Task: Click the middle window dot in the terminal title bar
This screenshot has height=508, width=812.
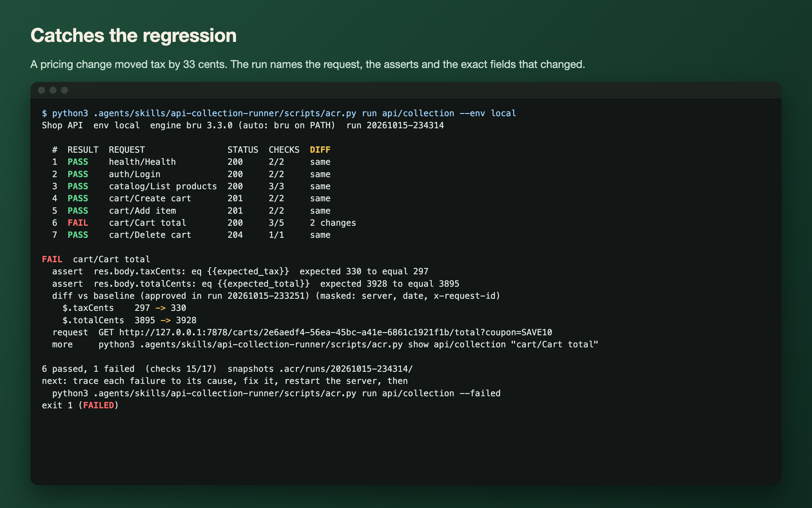Action: tap(53, 90)
